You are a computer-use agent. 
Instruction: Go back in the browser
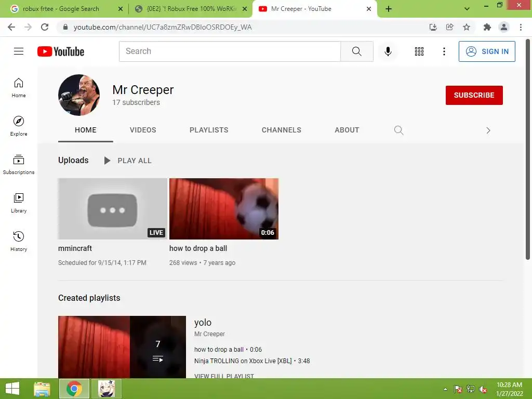(11, 27)
